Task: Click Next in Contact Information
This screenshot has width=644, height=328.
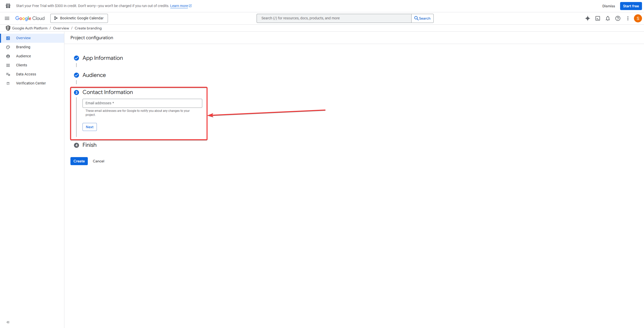Action: point(90,127)
